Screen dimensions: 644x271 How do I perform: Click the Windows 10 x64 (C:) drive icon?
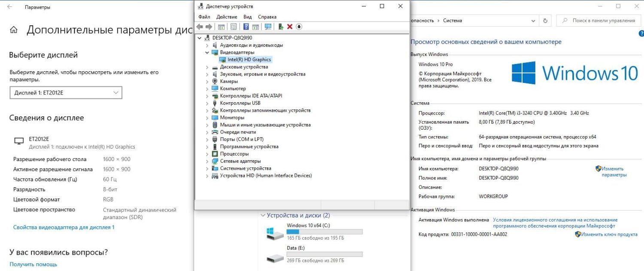(275, 233)
